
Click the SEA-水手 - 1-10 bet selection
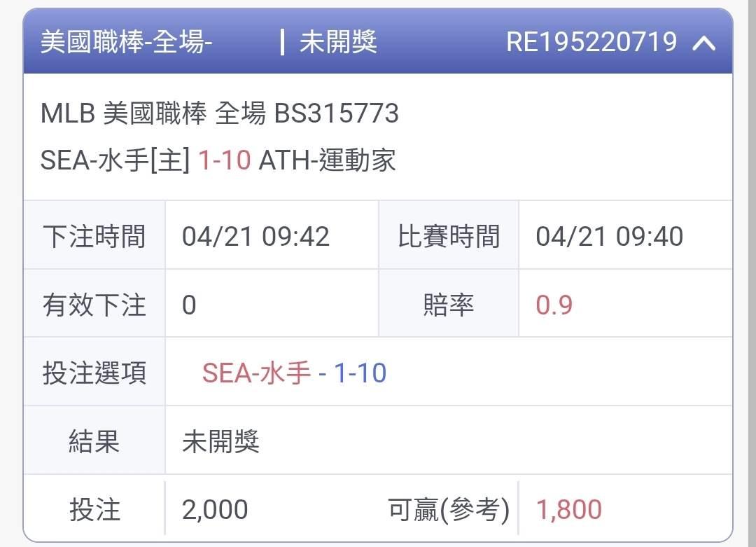coord(294,373)
